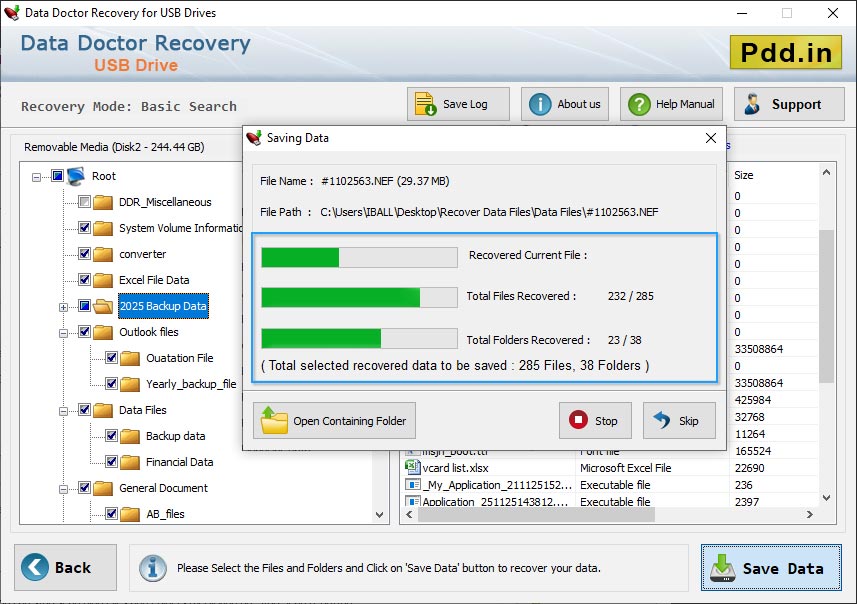Viewport: 857px width, 604px height.
Task: Open Containing Folder of recovered files
Action: point(334,421)
